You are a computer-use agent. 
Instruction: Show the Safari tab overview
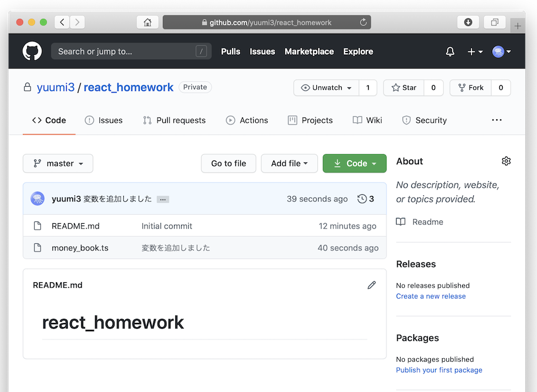coord(495,22)
